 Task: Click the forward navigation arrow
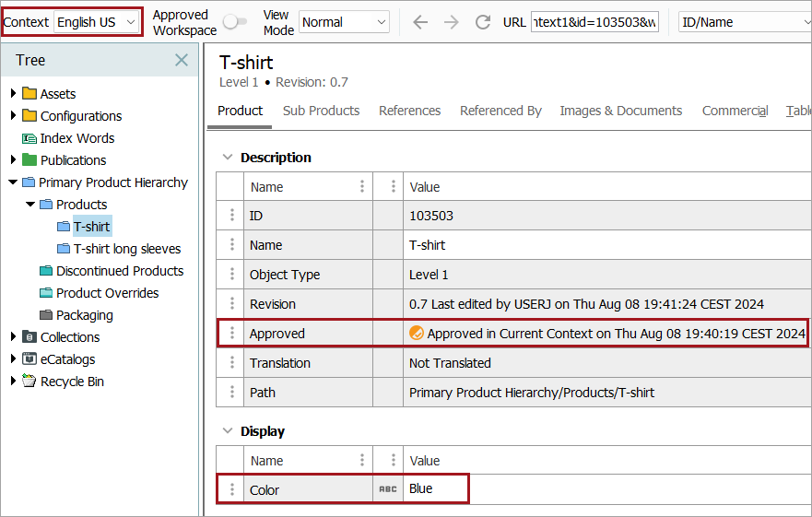pyautogui.click(x=451, y=22)
